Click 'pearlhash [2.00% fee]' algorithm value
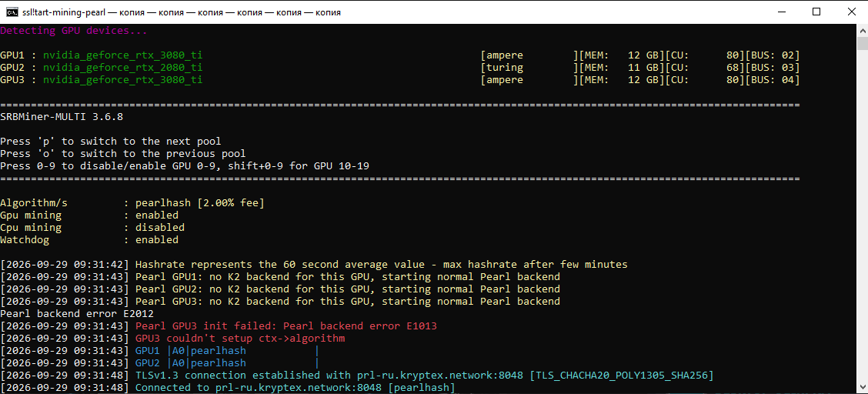The image size is (868, 394). point(200,203)
